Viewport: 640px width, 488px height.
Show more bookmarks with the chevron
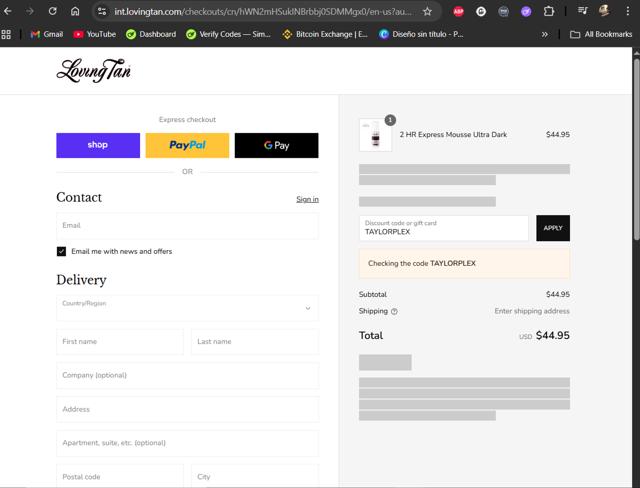pos(544,34)
